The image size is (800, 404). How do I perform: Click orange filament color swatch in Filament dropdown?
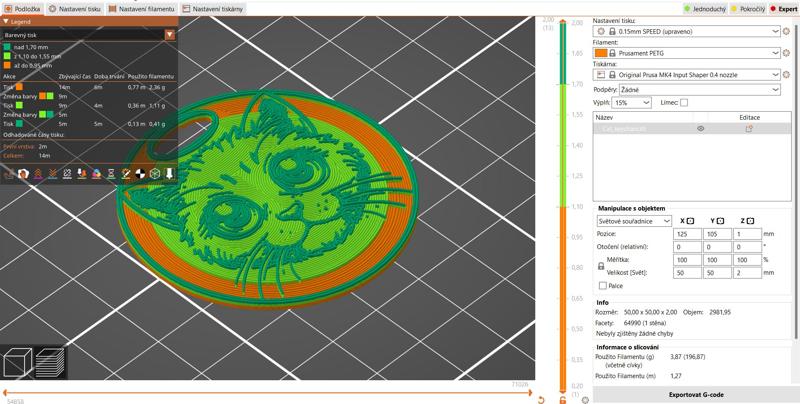pos(601,53)
